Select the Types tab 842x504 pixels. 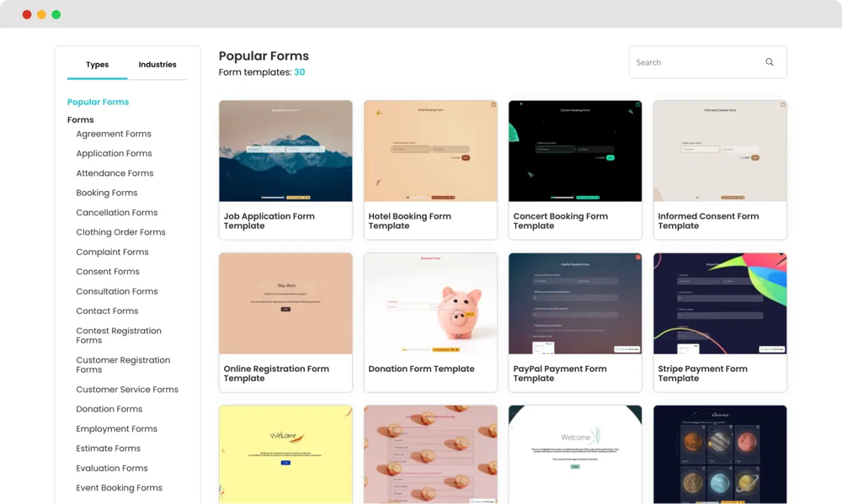point(97,65)
